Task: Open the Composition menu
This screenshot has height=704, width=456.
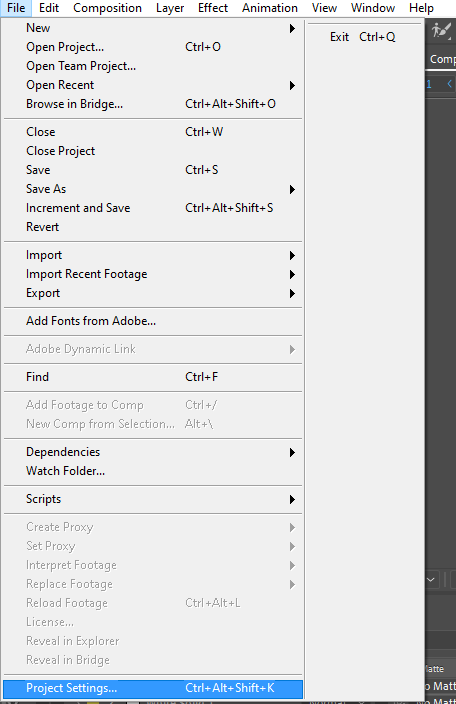Action: coord(107,8)
